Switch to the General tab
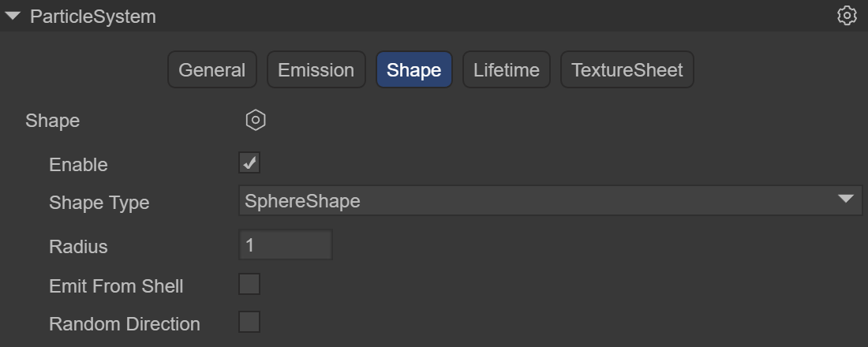Viewport: 868px width, 347px height. [211, 70]
